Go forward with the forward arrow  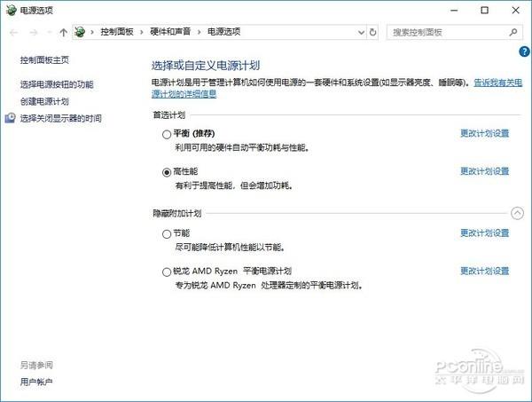[x=34, y=33]
